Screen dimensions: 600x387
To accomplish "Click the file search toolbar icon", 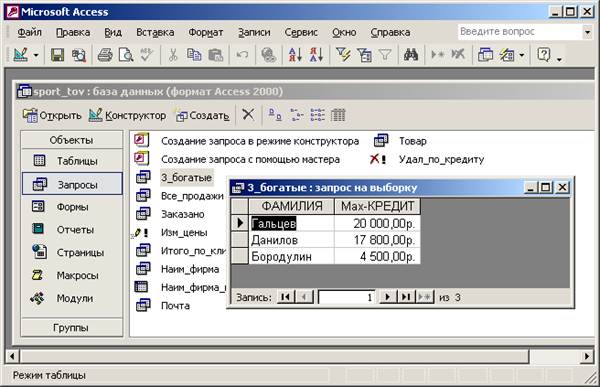I will [79, 55].
